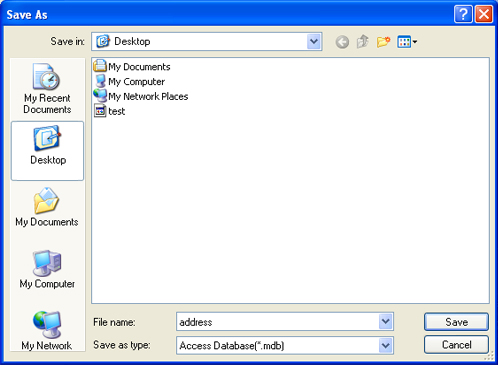
Task: Select My Computer in file list
Action: pos(129,81)
